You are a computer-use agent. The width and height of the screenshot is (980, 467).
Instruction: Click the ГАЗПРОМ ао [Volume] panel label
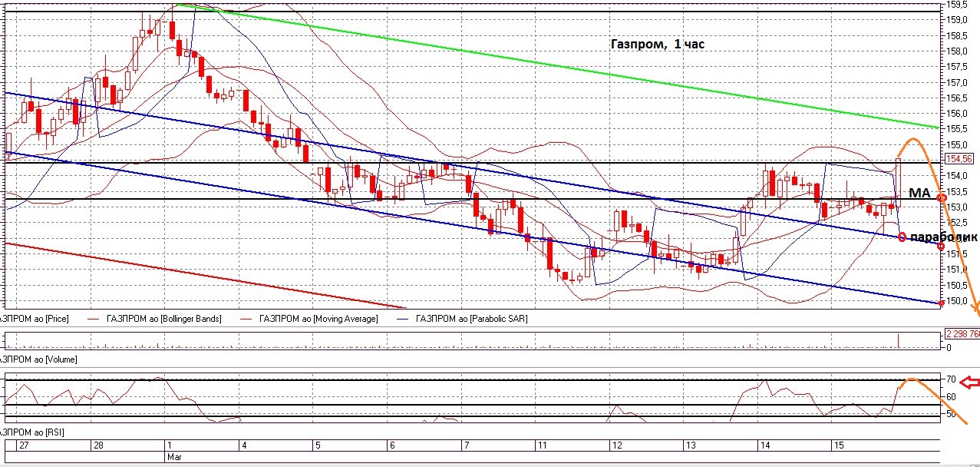38,359
